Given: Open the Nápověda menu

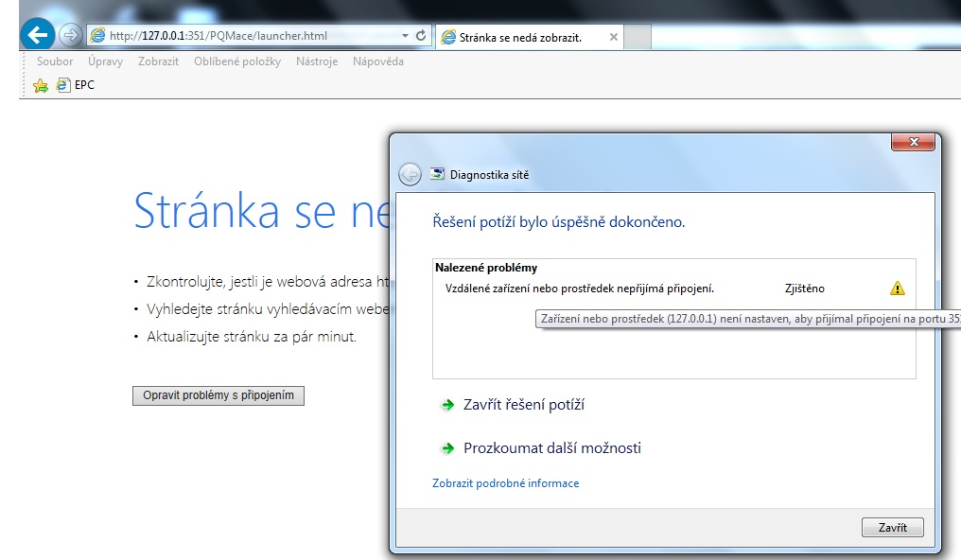Looking at the screenshot, I should (x=377, y=61).
